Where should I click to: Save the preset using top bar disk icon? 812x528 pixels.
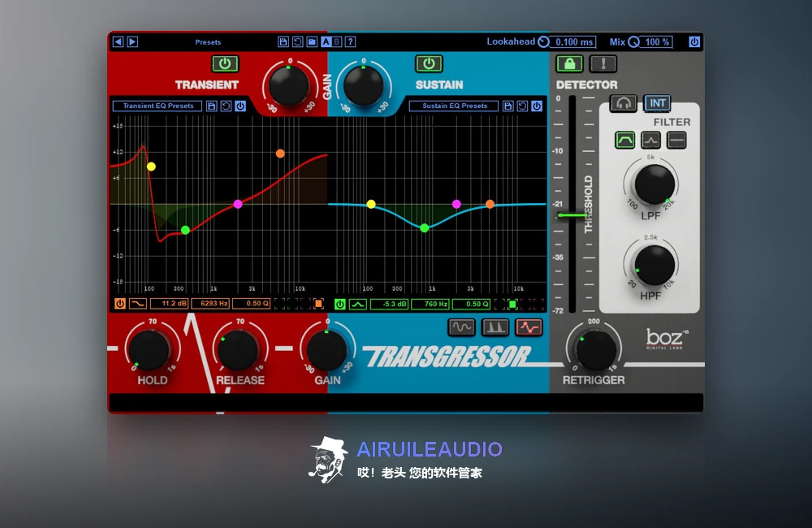click(x=283, y=42)
